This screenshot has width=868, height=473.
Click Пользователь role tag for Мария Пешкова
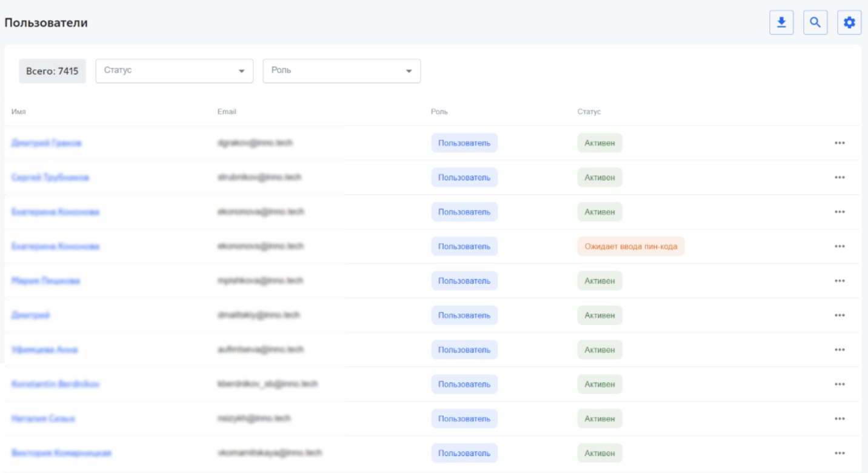point(464,281)
